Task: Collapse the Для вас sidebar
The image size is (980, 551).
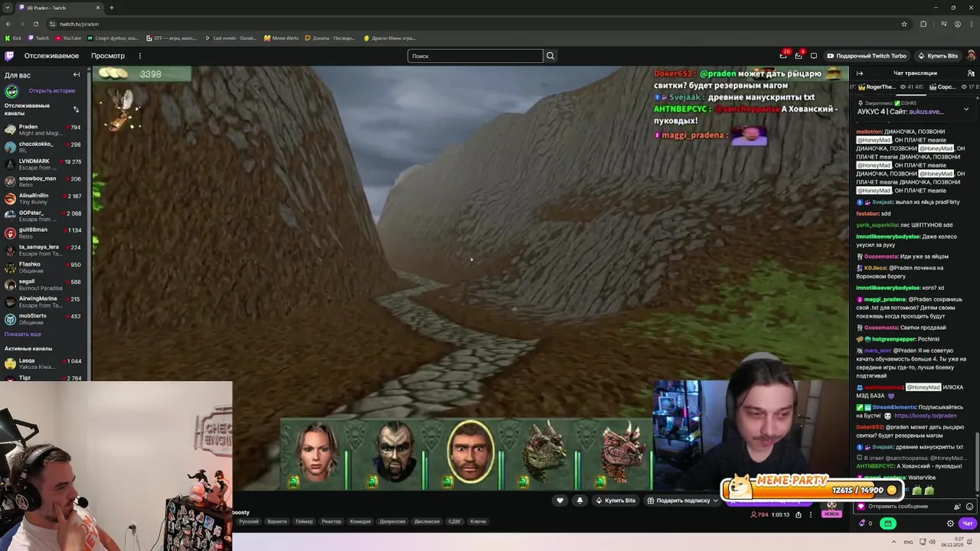Action: (77, 75)
